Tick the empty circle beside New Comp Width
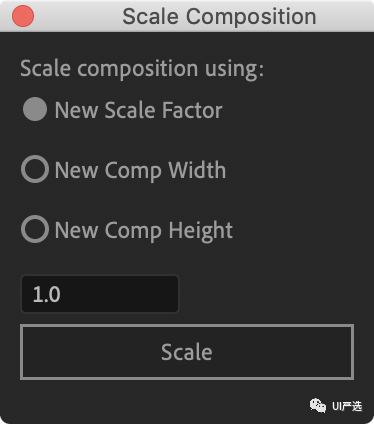Viewport: 374px width, 424px height. [35, 169]
